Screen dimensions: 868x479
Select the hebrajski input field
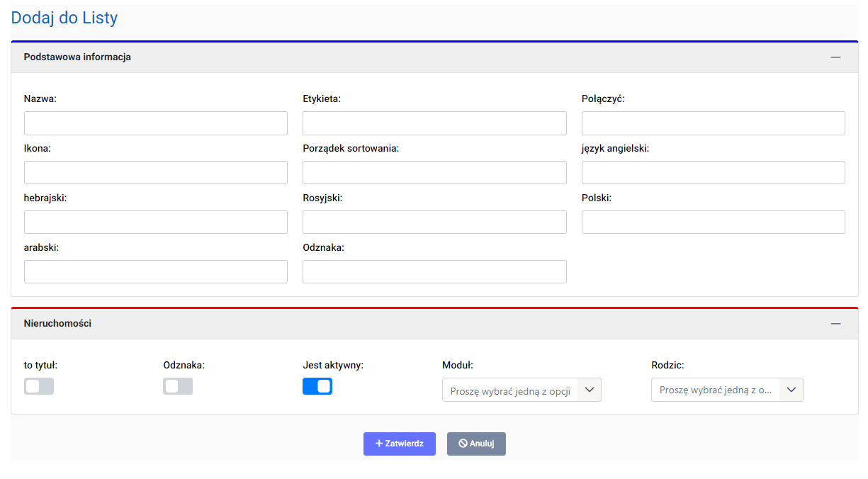(x=156, y=222)
